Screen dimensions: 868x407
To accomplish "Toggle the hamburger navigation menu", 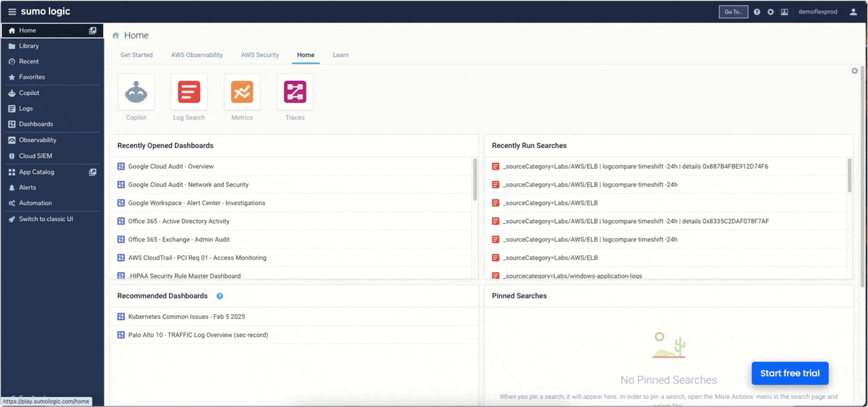I will pos(12,12).
